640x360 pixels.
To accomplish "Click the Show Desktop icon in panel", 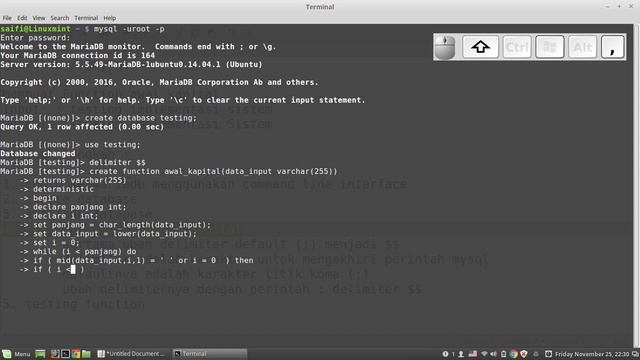I will click(40, 354).
